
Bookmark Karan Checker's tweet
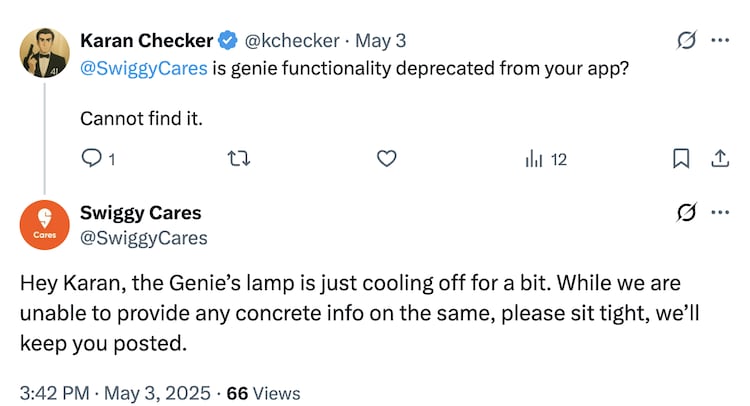pos(680,158)
